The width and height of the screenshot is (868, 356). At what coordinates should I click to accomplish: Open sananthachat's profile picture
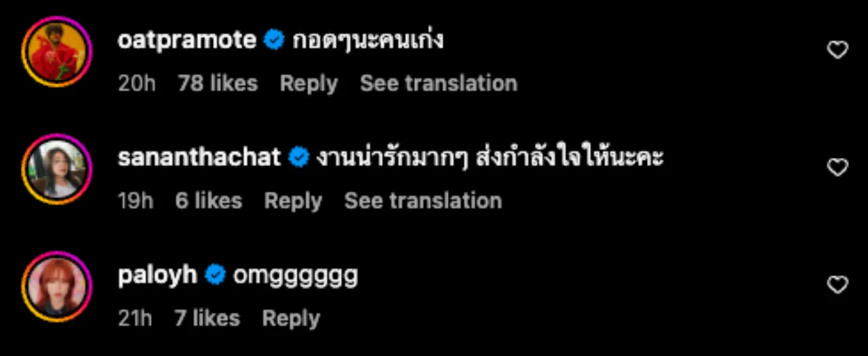(56, 169)
